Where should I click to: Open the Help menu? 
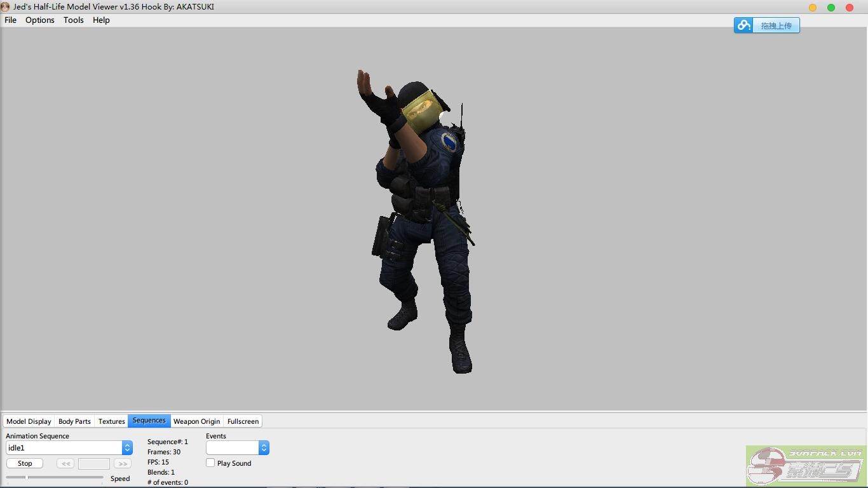(x=101, y=20)
